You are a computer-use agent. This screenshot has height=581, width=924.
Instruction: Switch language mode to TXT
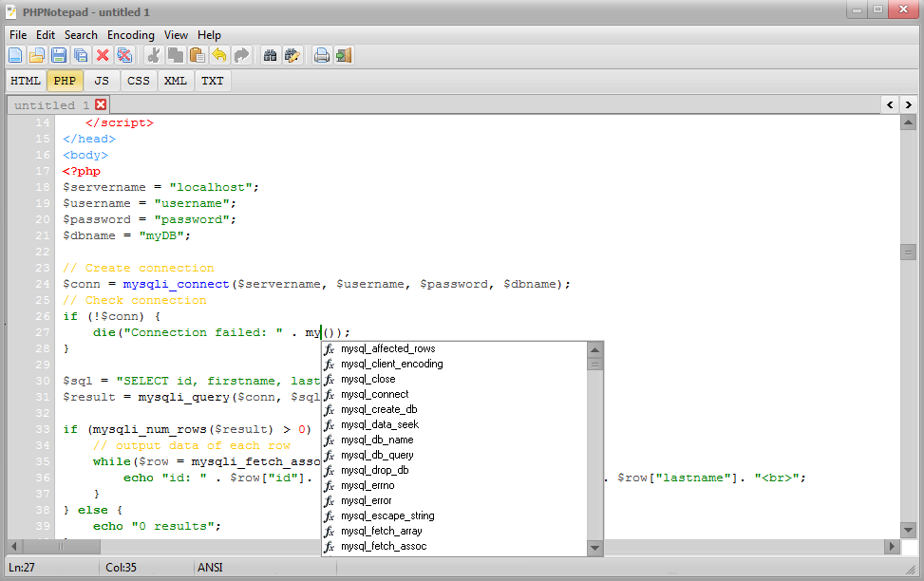[x=212, y=81]
